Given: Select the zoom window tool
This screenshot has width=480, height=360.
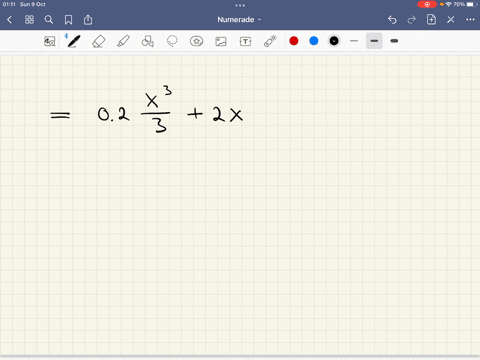Looking at the screenshot, I should tap(50, 41).
